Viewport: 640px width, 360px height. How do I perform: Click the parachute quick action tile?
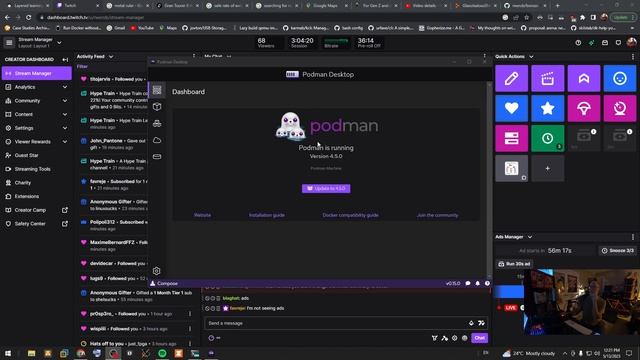(584, 109)
